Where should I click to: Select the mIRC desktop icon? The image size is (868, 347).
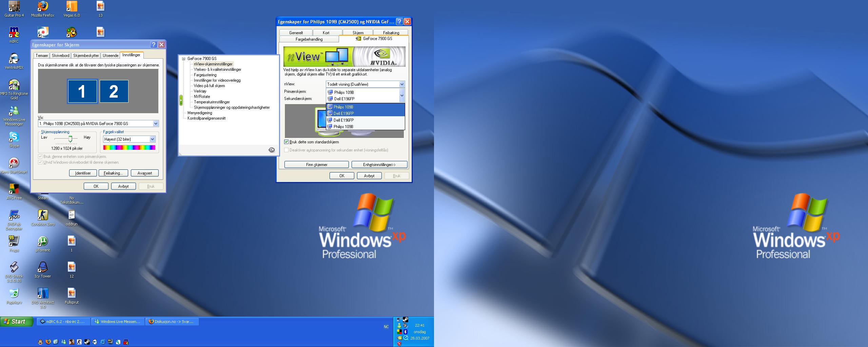pos(14,35)
